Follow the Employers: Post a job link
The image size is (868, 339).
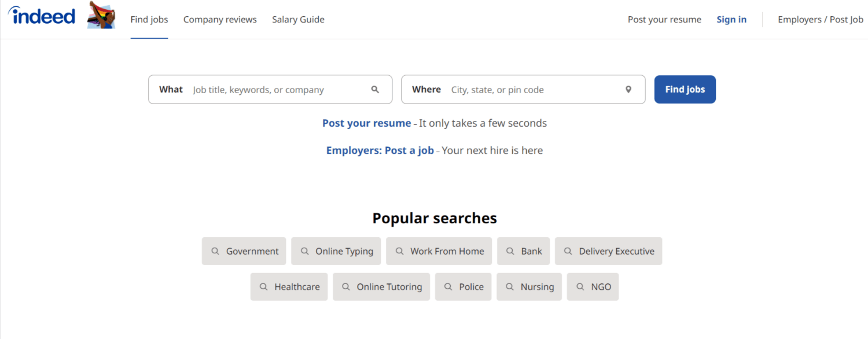(380, 150)
